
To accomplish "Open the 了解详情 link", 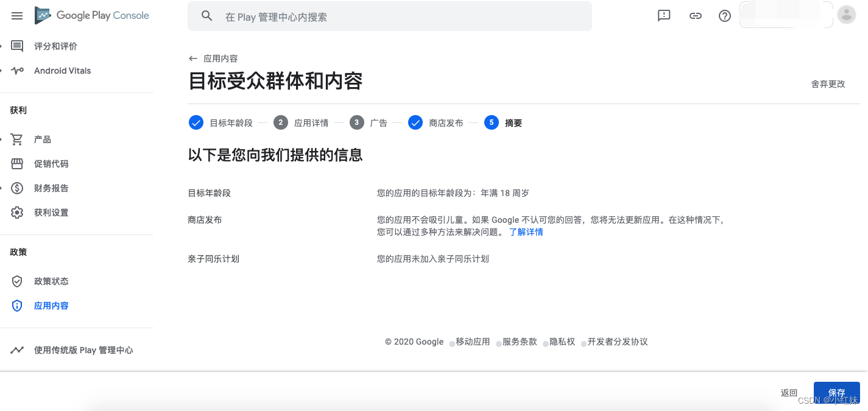I will [x=526, y=232].
